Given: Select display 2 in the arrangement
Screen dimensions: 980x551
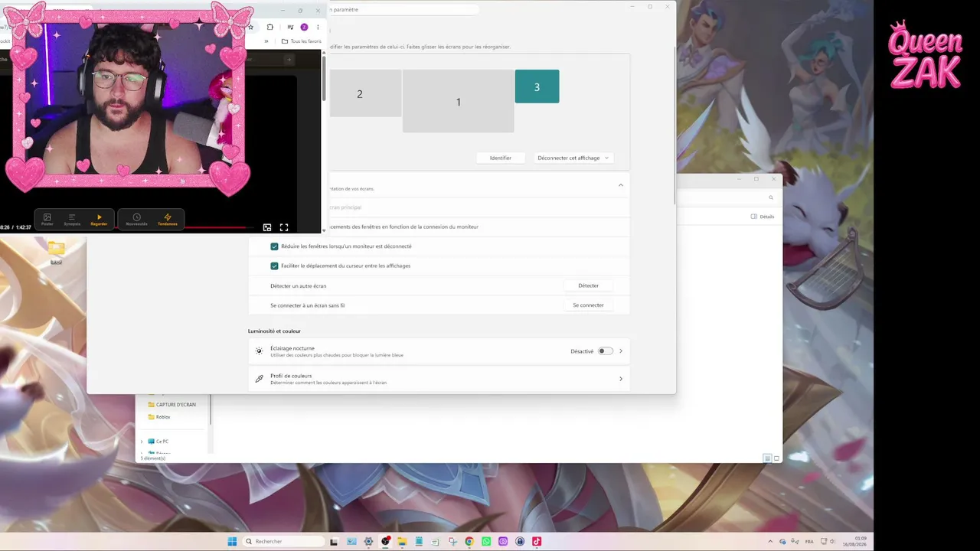Looking at the screenshot, I should point(365,93).
